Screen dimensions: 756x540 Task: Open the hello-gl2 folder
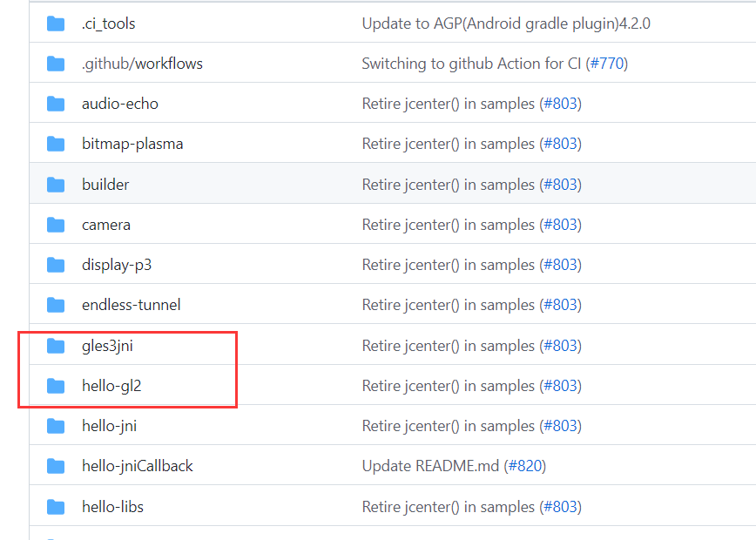point(111,386)
